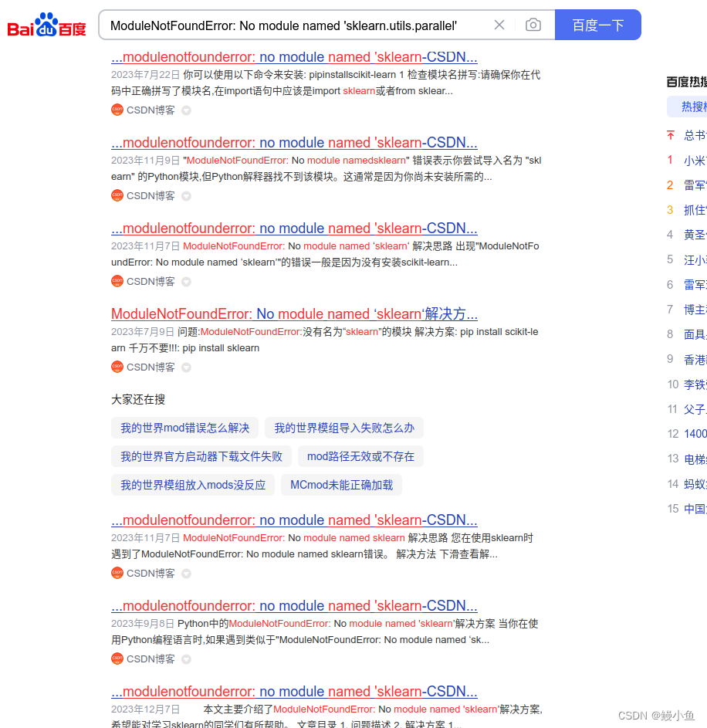The height and width of the screenshot is (728, 707).
Task: Click related search MCmod未能正确加载
Action: (341, 485)
